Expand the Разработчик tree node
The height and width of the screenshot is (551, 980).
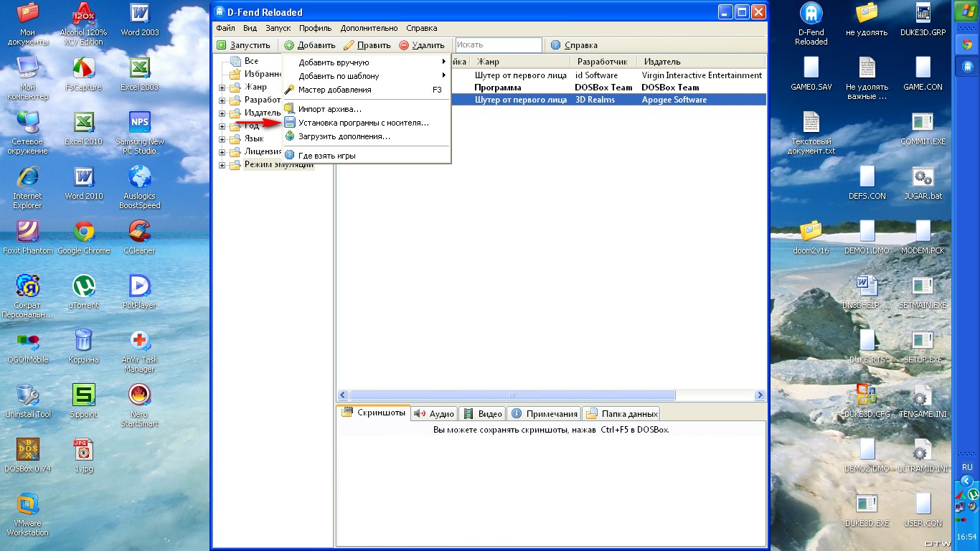pos(222,100)
